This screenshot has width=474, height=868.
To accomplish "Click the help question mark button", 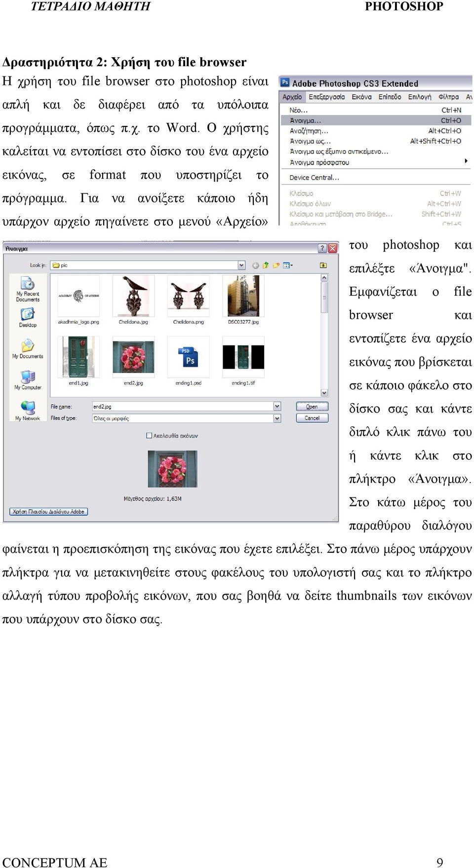I will [322, 248].
